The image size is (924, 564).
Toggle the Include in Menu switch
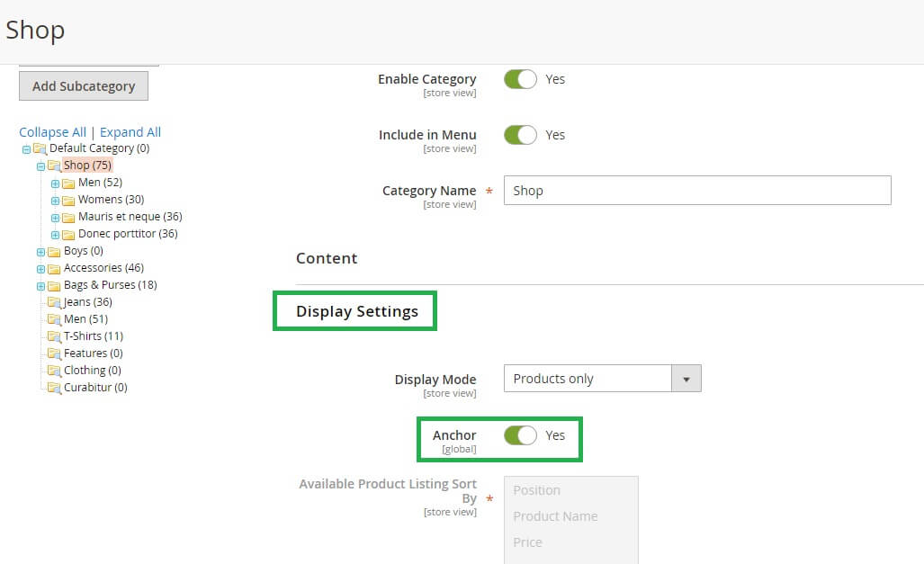520,135
